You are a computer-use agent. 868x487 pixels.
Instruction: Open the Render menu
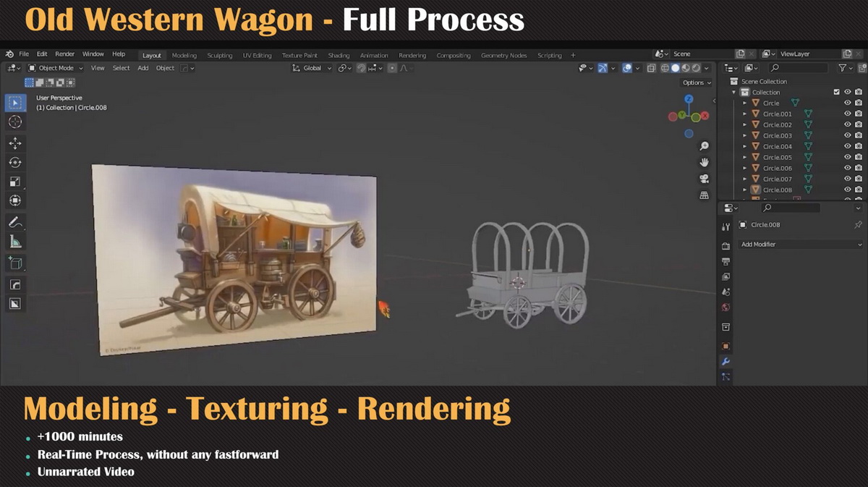(x=65, y=54)
